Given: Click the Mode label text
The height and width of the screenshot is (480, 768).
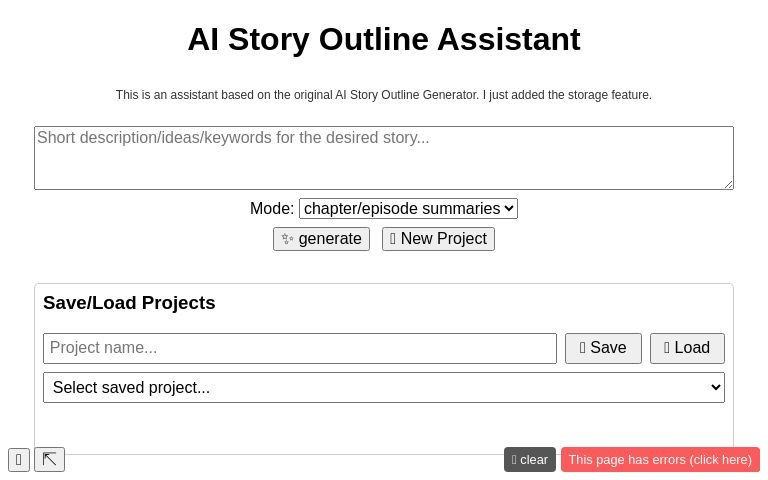Looking at the screenshot, I should pyautogui.click(x=271, y=209).
